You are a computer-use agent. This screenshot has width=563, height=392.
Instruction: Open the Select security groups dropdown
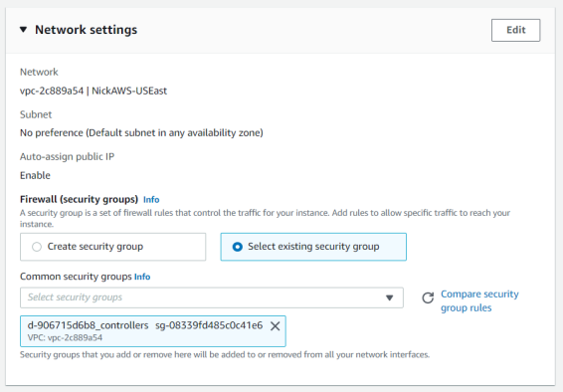pyautogui.click(x=212, y=297)
